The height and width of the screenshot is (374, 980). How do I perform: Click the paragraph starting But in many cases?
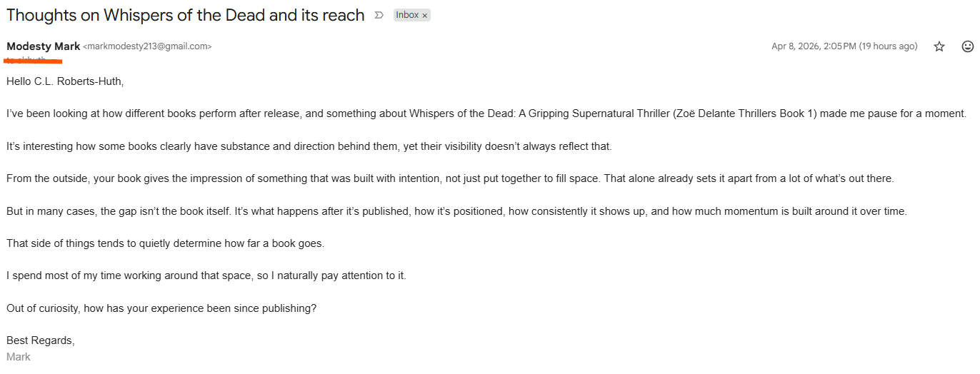click(x=456, y=211)
